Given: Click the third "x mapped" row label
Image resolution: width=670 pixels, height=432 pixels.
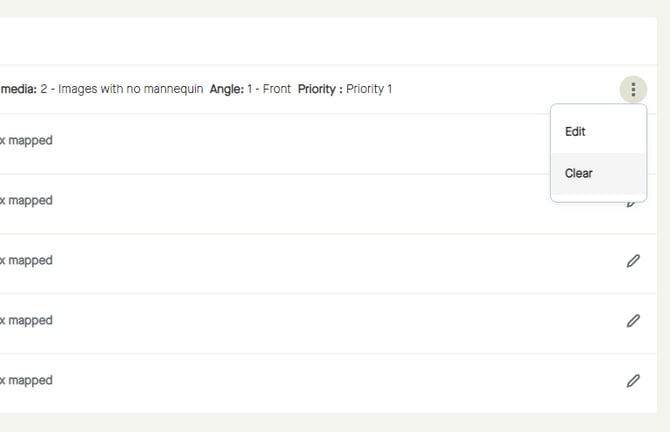Looking at the screenshot, I should click(26, 261).
